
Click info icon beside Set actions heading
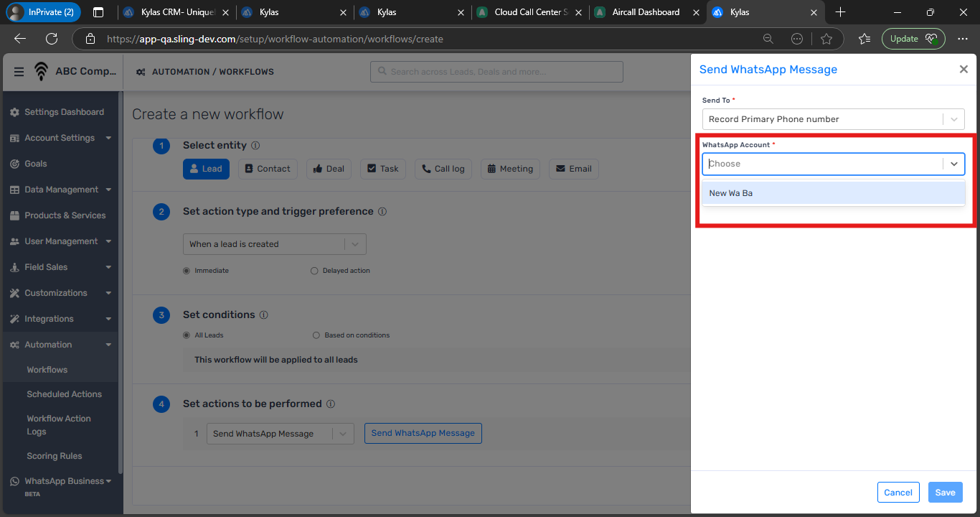point(331,404)
